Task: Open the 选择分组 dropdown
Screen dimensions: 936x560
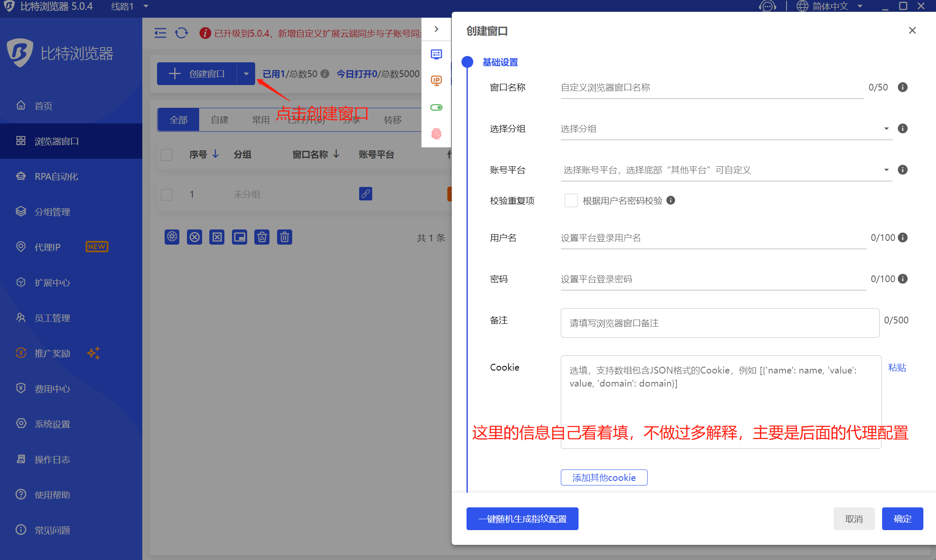Action: tap(726, 128)
